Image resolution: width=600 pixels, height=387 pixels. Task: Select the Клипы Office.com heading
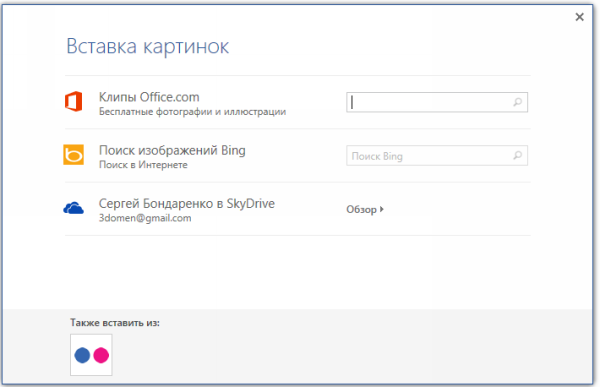(149, 97)
